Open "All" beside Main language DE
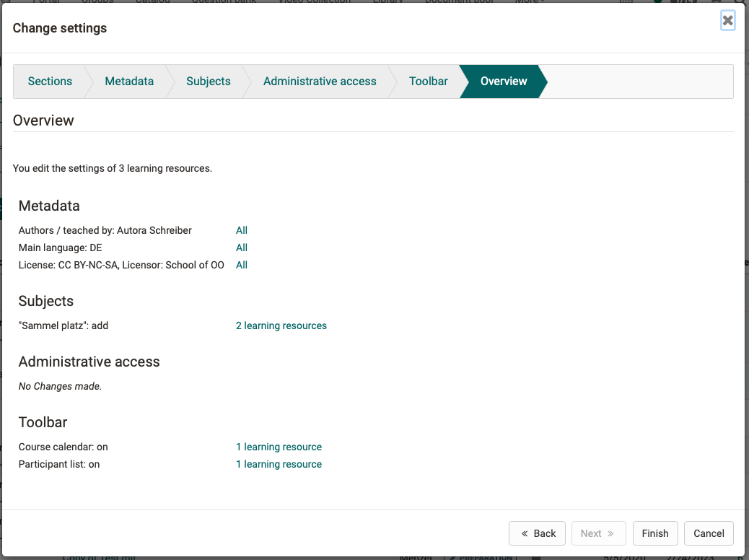The height and width of the screenshot is (560, 749). [241, 247]
